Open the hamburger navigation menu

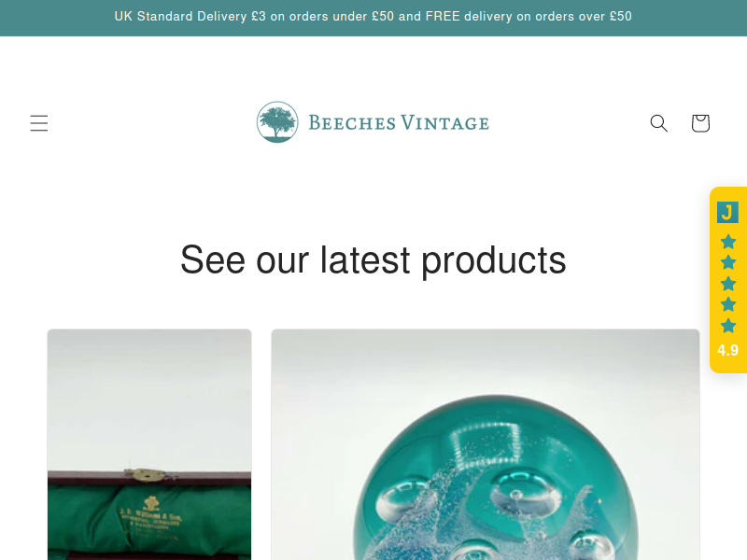pyautogui.click(x=39, y=123)
